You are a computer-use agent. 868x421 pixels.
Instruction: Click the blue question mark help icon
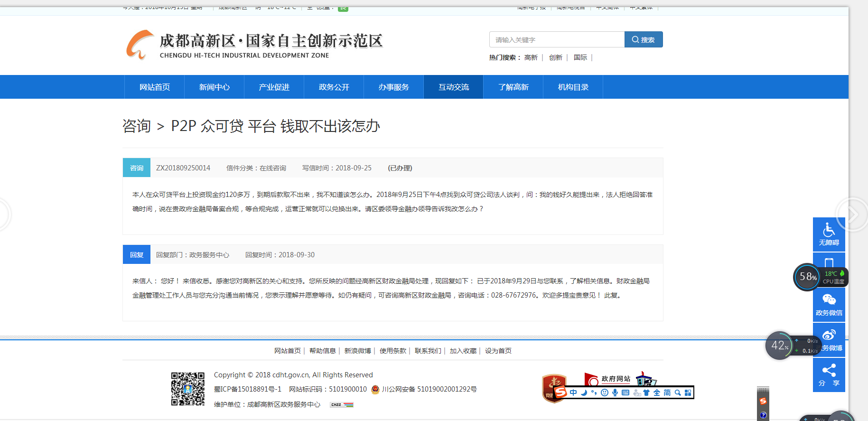pos(763,415)
